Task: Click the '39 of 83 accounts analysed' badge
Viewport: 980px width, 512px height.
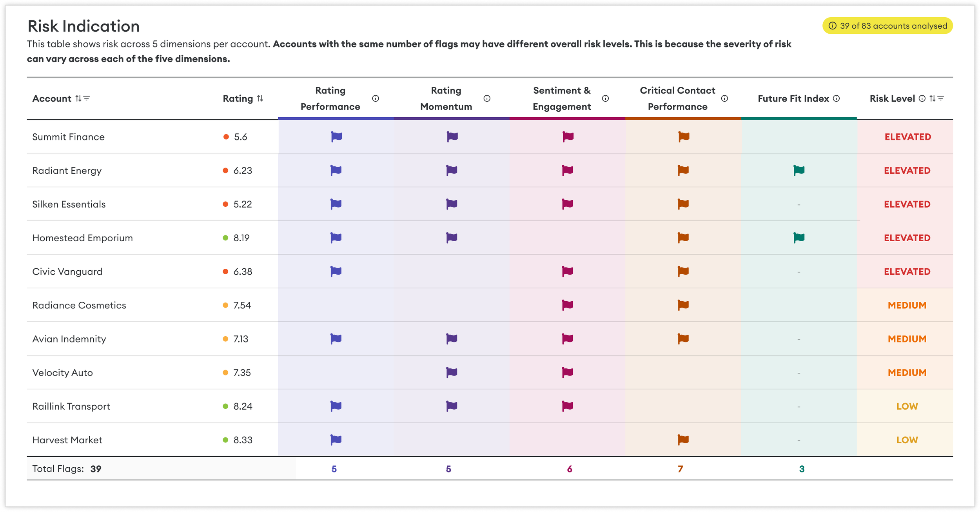Action: click(887, 26)
